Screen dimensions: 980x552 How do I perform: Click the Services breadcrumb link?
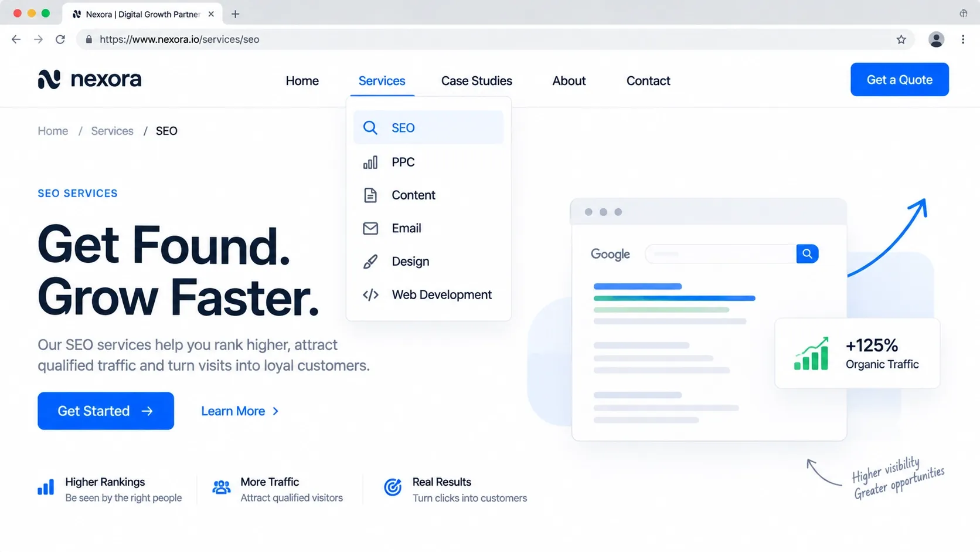click(112, 131)
